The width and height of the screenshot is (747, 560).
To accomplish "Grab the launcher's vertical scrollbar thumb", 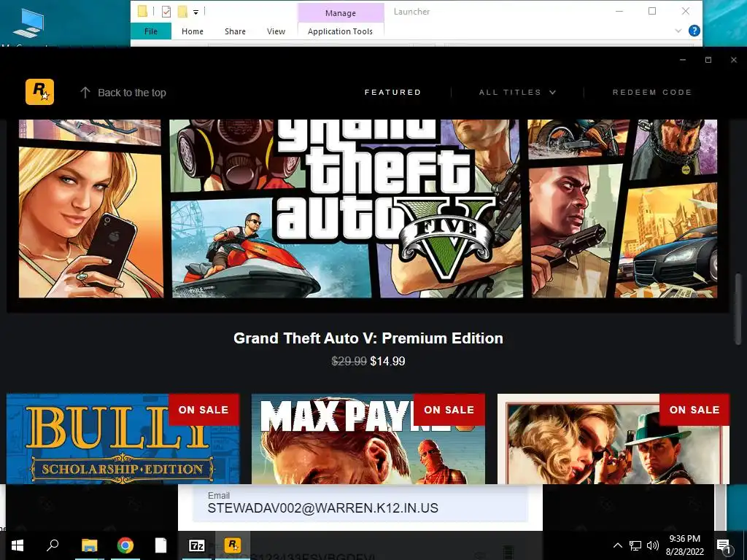I will click(738, 308).
